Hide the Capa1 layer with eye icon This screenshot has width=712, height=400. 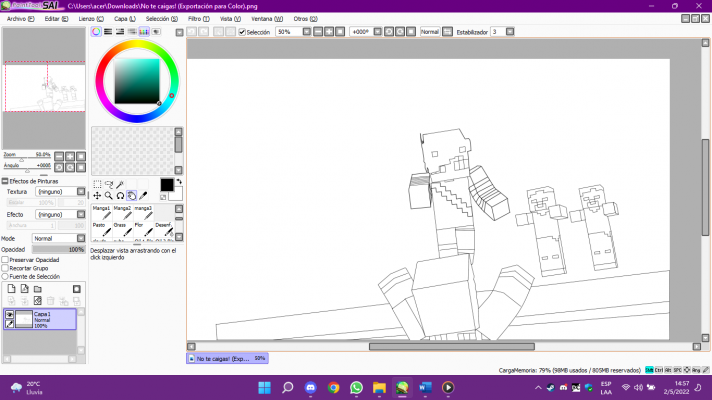tap(10, 314)
